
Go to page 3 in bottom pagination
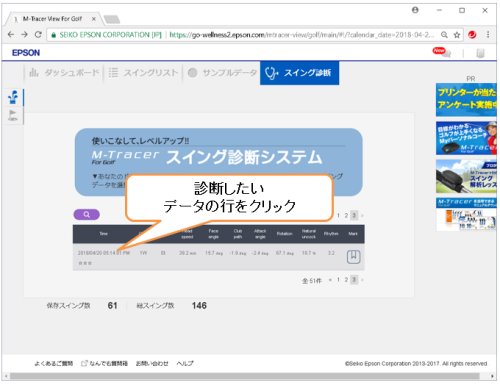tap(354, 280)
